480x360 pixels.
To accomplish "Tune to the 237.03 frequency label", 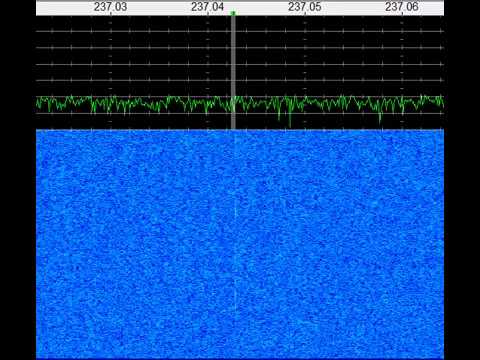I will click(110, 7).
